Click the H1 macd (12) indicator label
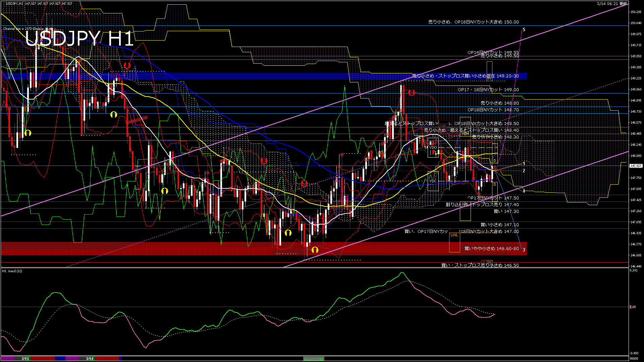 (x=12, y=271)
